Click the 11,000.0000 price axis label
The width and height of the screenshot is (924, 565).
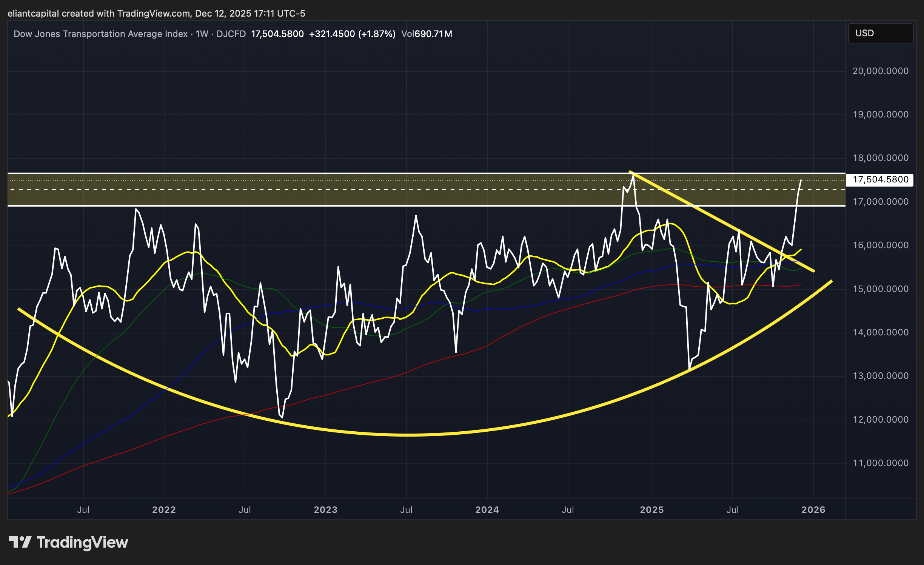point(880,463)
